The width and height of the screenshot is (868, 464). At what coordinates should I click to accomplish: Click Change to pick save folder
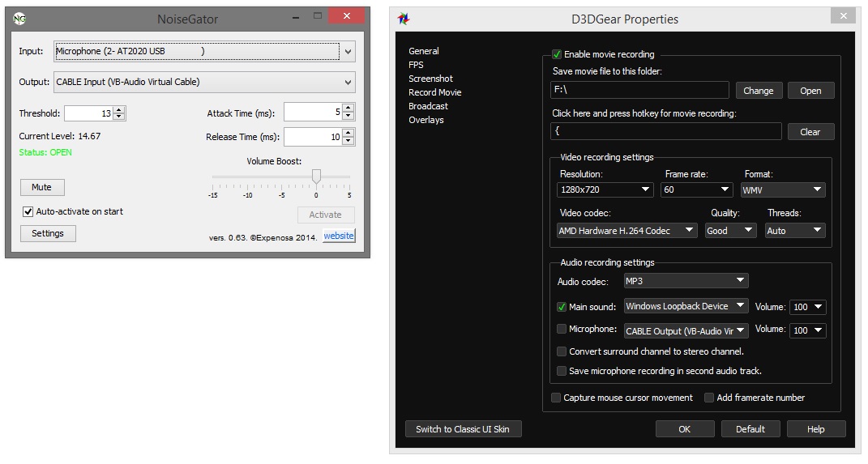pyautogui.click(x=759, y=91)
